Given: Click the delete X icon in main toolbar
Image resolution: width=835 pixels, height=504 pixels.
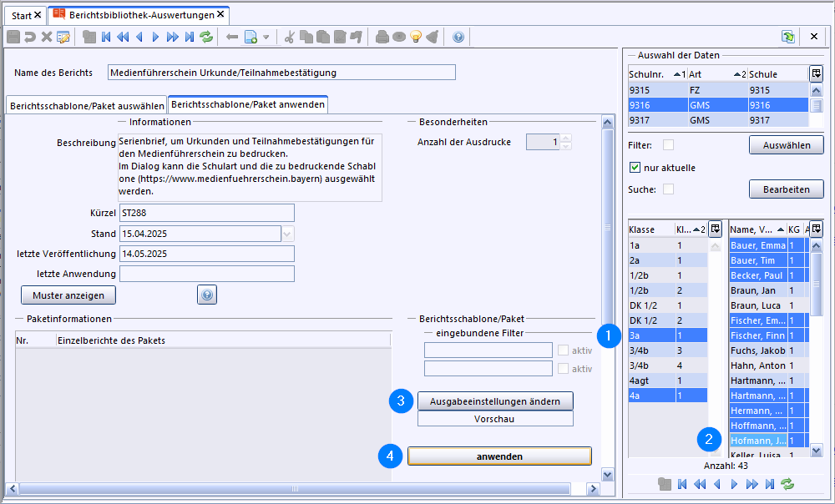Looking at the screenshot, I should pos(46,37).
